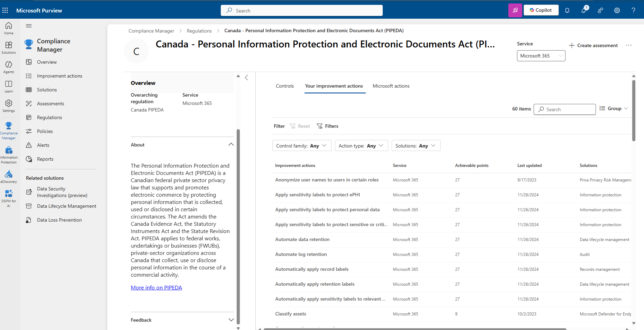
Task: Open Solutions icon in left rail
Action: (9, 48)
